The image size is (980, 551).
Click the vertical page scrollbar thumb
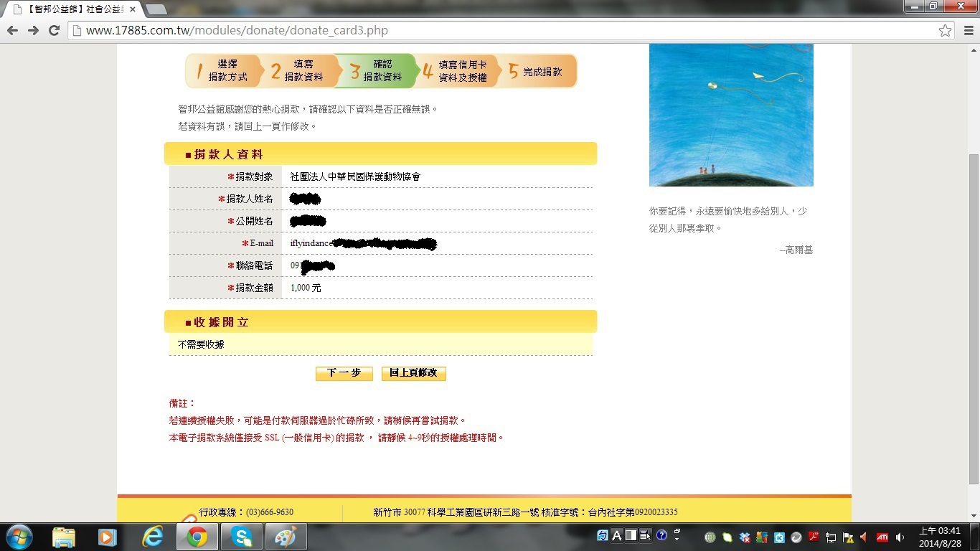pyautogui.click(x=974, y=319)
